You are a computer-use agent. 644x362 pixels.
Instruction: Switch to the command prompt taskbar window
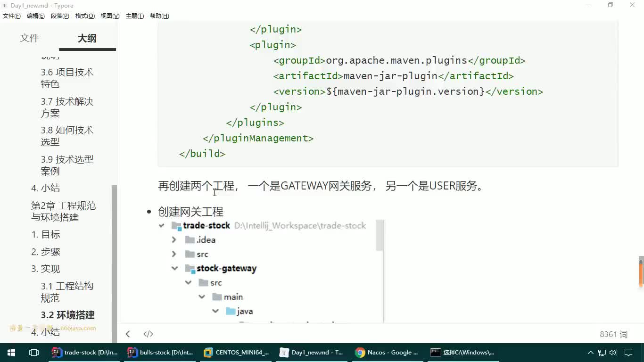[462, 353]
